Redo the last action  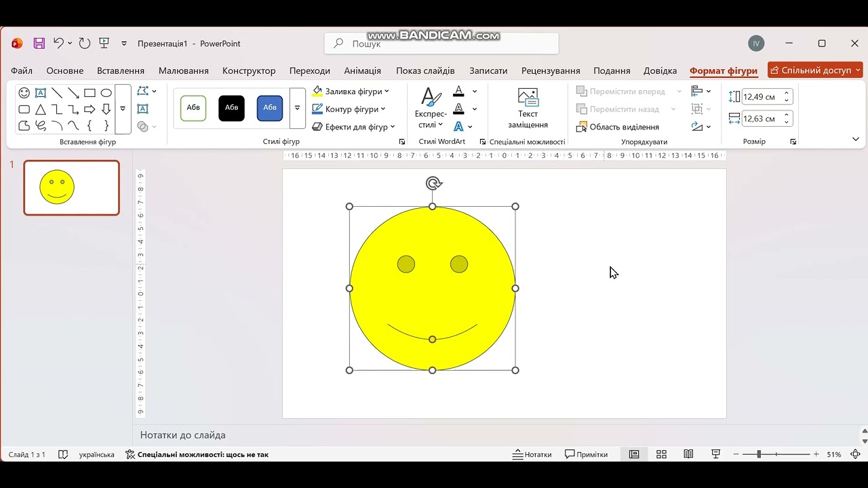click(85, 43)
